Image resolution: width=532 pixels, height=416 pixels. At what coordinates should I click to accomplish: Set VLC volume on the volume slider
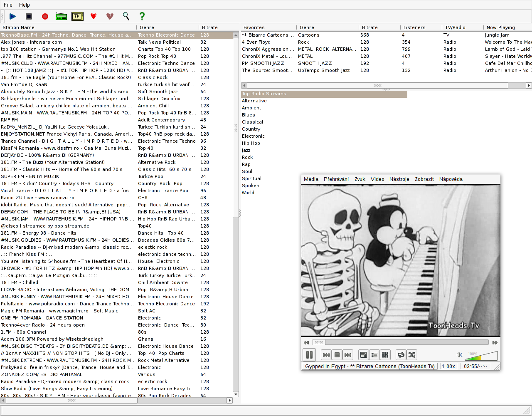tap(482, 356)
